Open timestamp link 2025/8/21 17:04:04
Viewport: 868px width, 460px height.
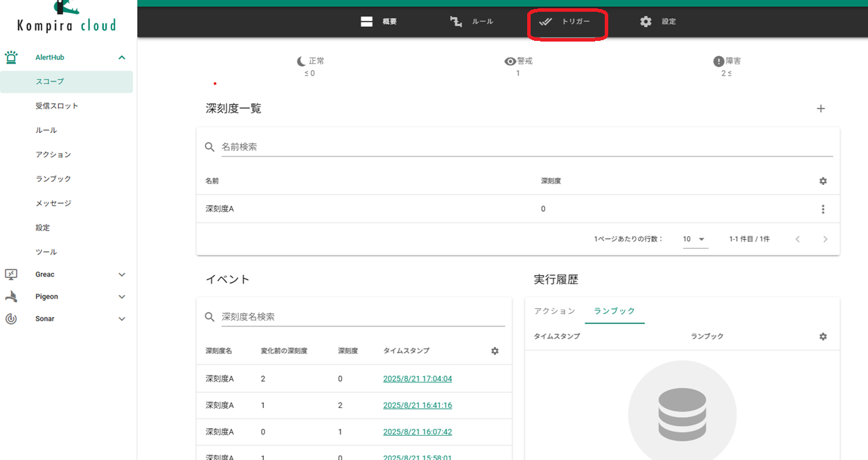[417, 379]
